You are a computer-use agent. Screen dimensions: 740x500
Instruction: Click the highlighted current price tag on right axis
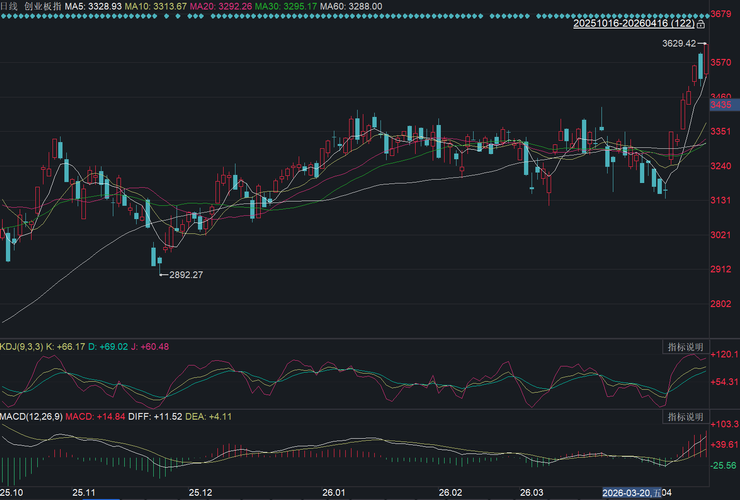(722, 104)
